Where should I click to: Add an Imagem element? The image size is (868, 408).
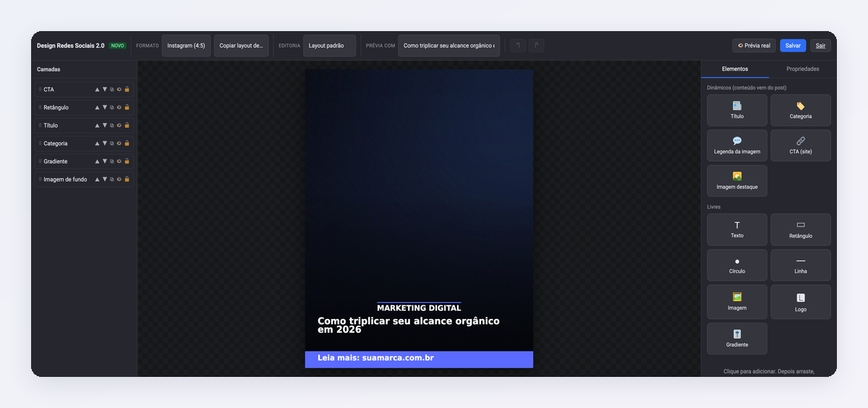click(x=737, y=302)
